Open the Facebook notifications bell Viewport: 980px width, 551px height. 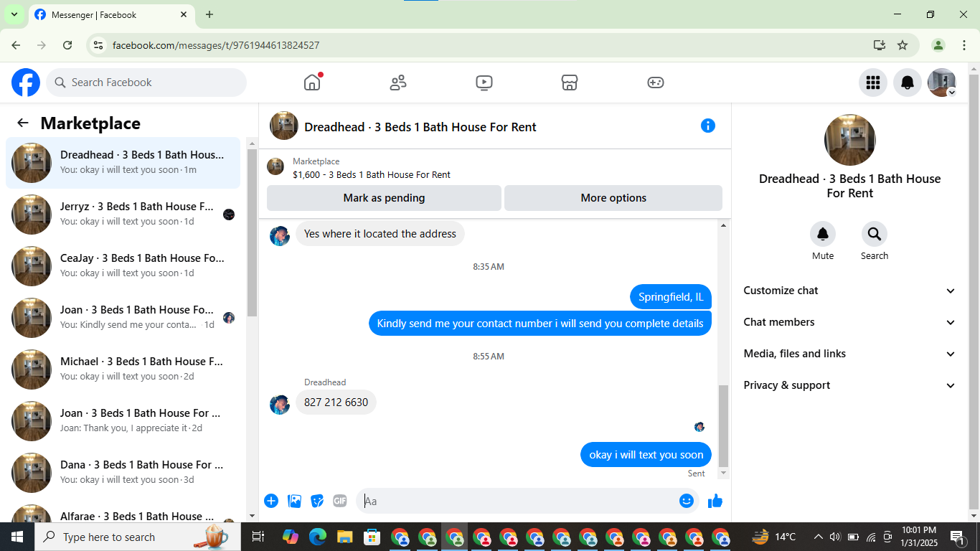click(908, 83)
